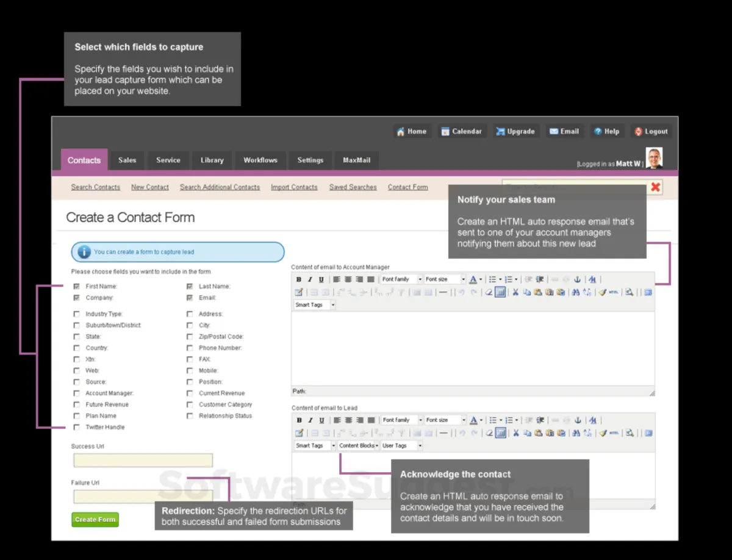The width and height of the screenshot is (732, 560).
Task: Underline text in Account Manager email editor
Action: tap(321, 279)
